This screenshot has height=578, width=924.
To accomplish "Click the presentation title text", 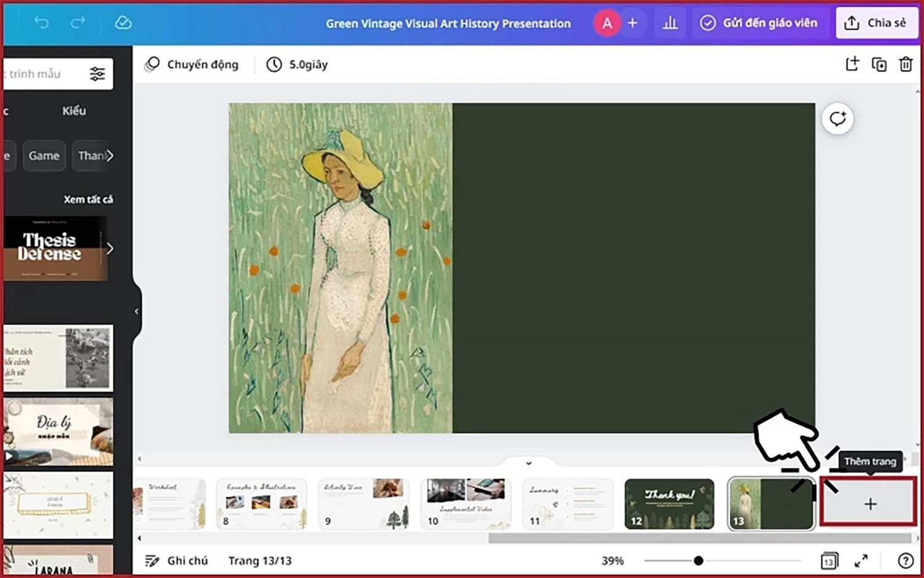I will pyautogui.click(x=448, y=23).
